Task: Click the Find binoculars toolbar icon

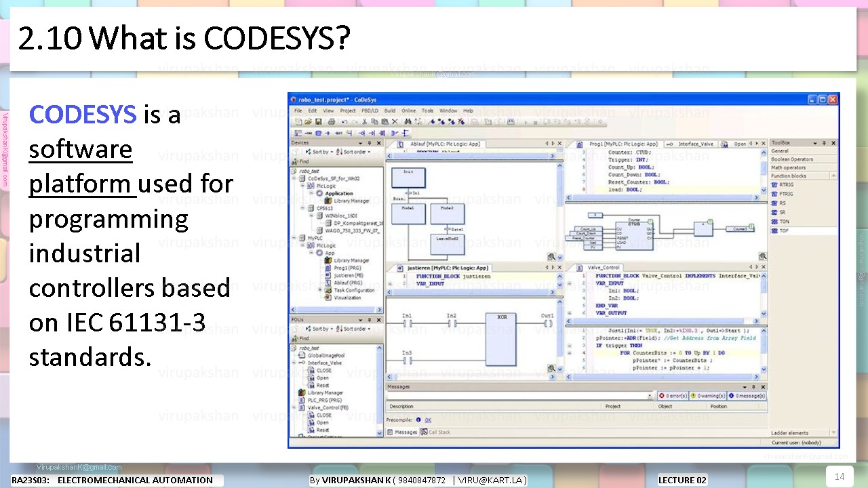Action: 408,121
